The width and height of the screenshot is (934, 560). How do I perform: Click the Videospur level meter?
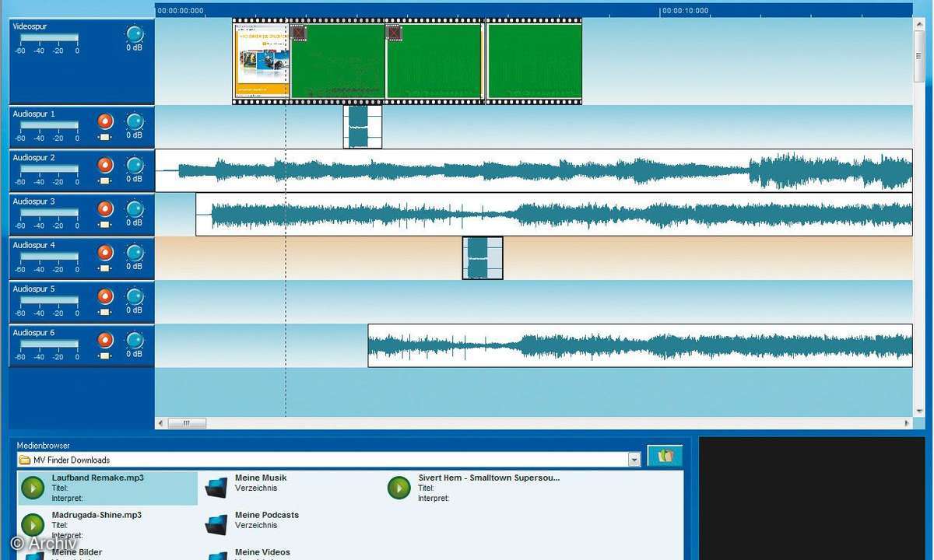click(49, 37)
